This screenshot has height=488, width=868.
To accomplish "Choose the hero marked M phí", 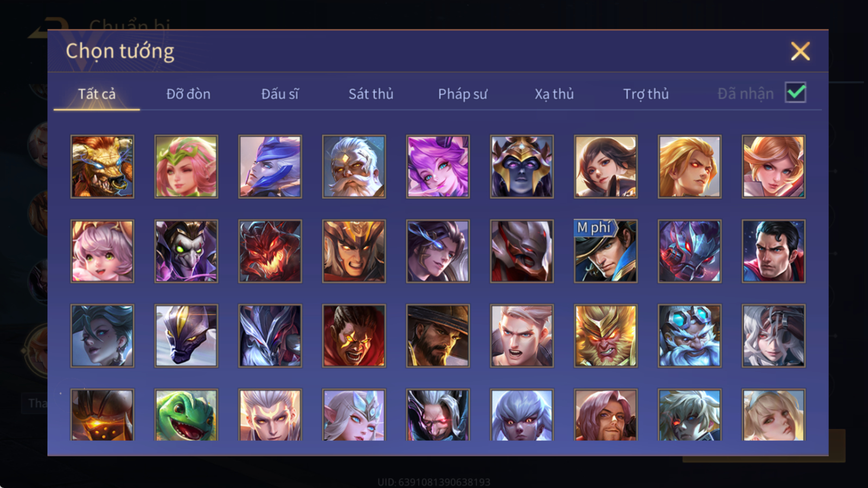I will pos(605,251).
